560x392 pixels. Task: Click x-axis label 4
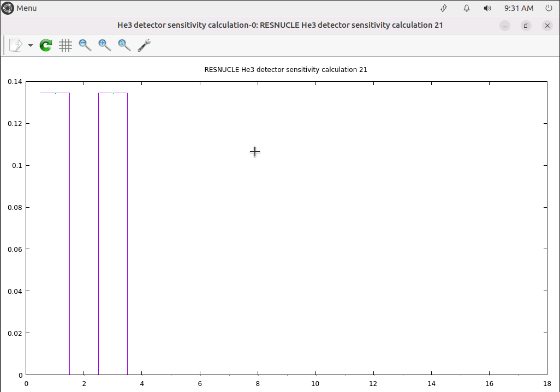point(142,384)
